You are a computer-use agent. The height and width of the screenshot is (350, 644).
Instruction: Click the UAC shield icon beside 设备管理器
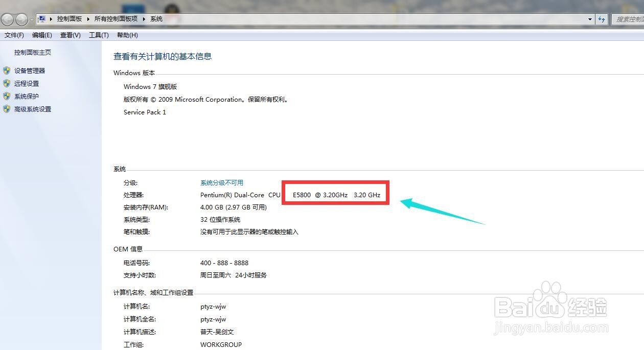pyautogui.click(x=7, y=71)
